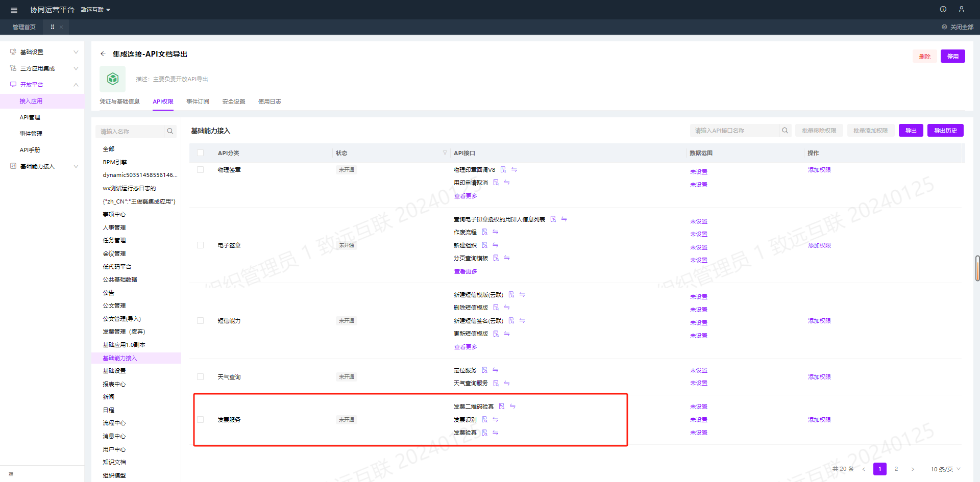Click the document icon next to 发票识别

(x=484, y=419)
